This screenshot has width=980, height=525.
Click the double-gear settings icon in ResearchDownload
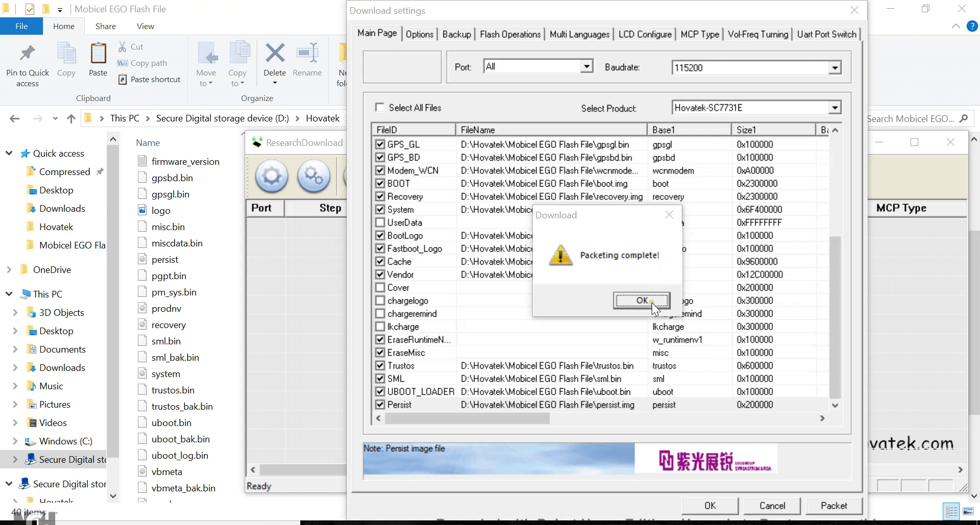(x=313, y=177)
